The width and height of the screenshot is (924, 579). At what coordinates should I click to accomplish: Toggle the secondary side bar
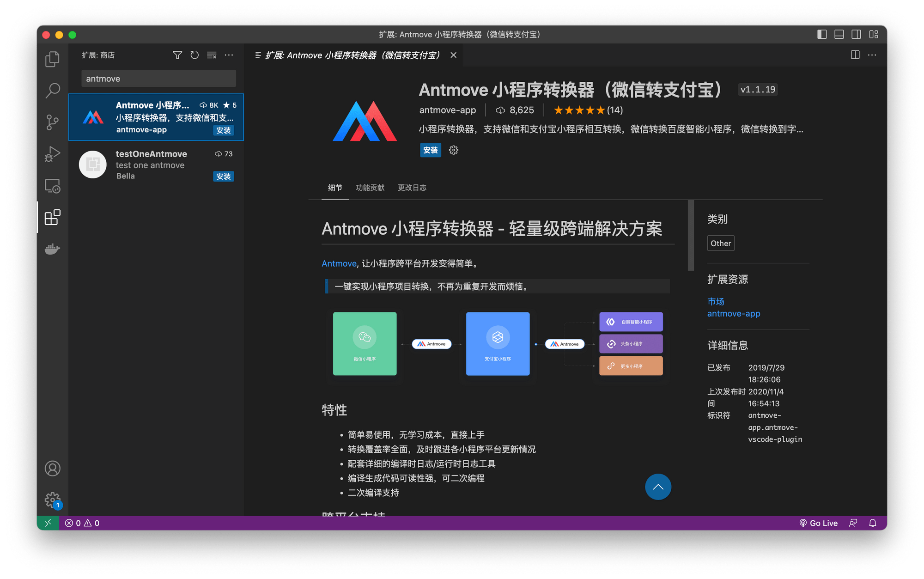click(856, 35)
